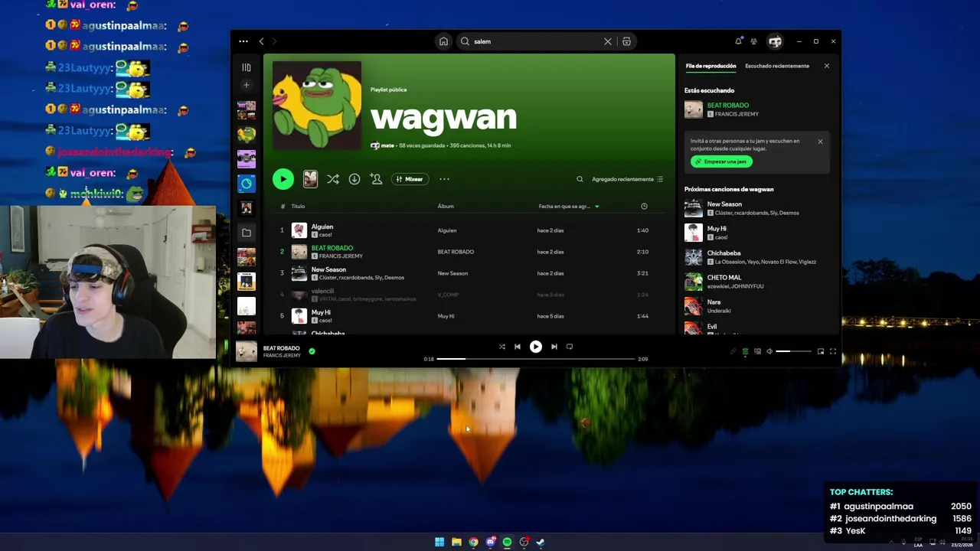Go forward with the right arrow

pos(274,41)
